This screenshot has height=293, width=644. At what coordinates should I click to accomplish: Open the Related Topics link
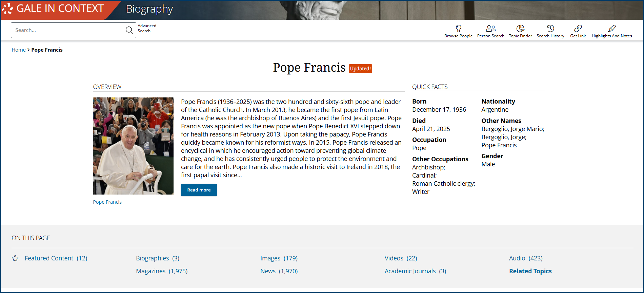pos(530,271)
